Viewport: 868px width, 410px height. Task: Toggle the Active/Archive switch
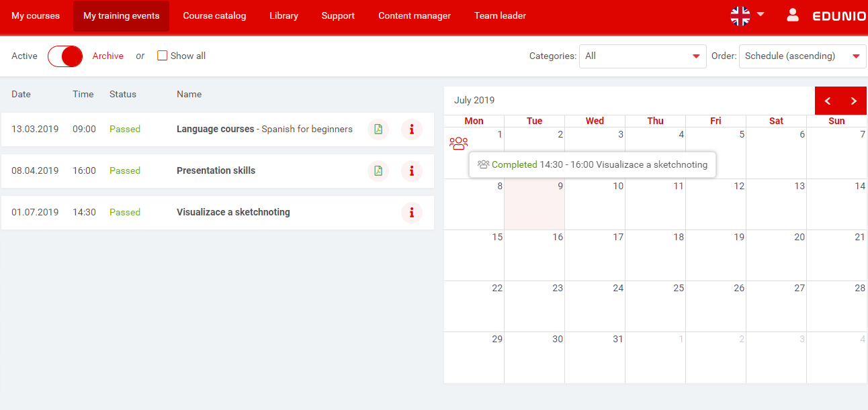(65, 56)
